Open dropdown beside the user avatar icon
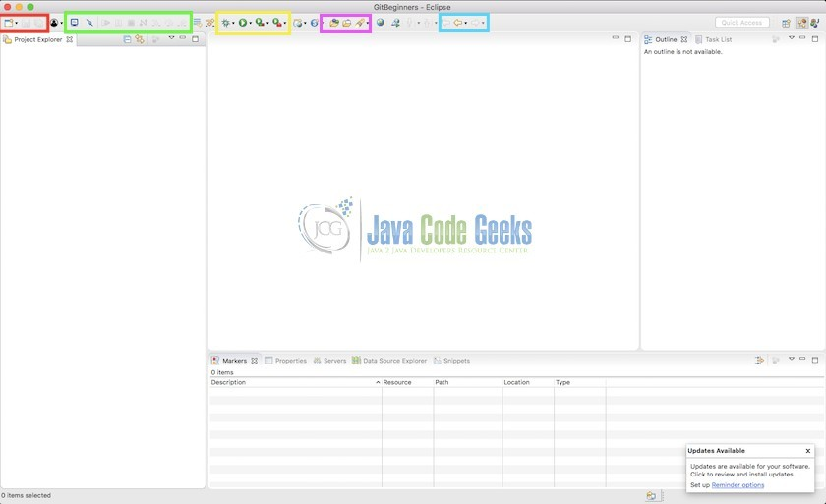 [x=62, y=23]
